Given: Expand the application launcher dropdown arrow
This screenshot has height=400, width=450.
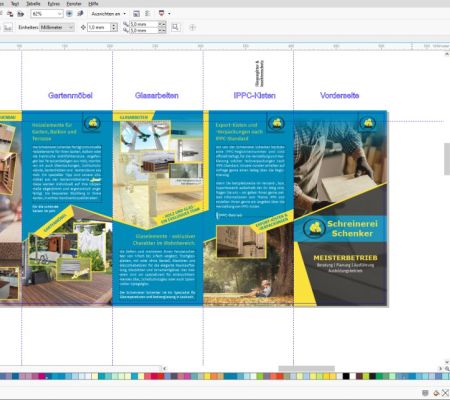Looking at the screenshot, I should (169, 14).
